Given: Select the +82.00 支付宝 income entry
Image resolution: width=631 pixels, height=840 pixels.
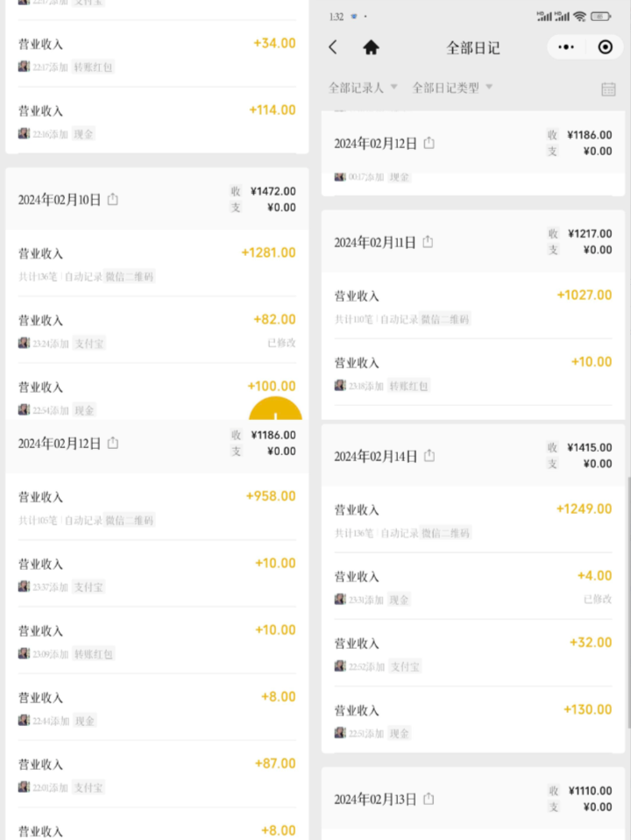Looking at the screenshot, I should (x=157, y=330).
